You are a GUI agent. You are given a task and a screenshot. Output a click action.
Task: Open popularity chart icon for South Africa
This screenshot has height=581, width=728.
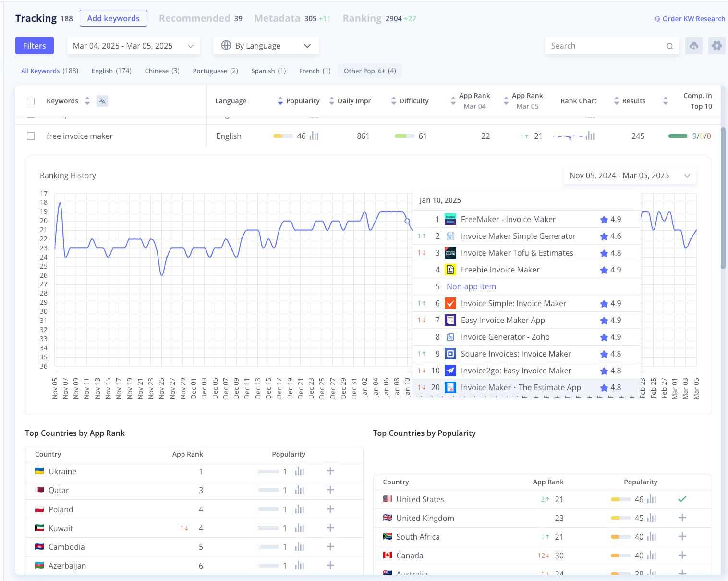click(652, 537)
